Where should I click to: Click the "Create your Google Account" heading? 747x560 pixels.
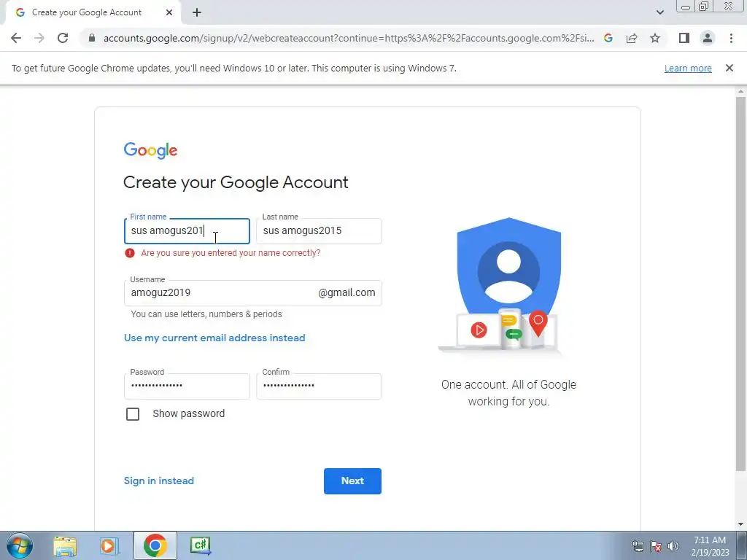pyautogui.click(x=236, y=182)
